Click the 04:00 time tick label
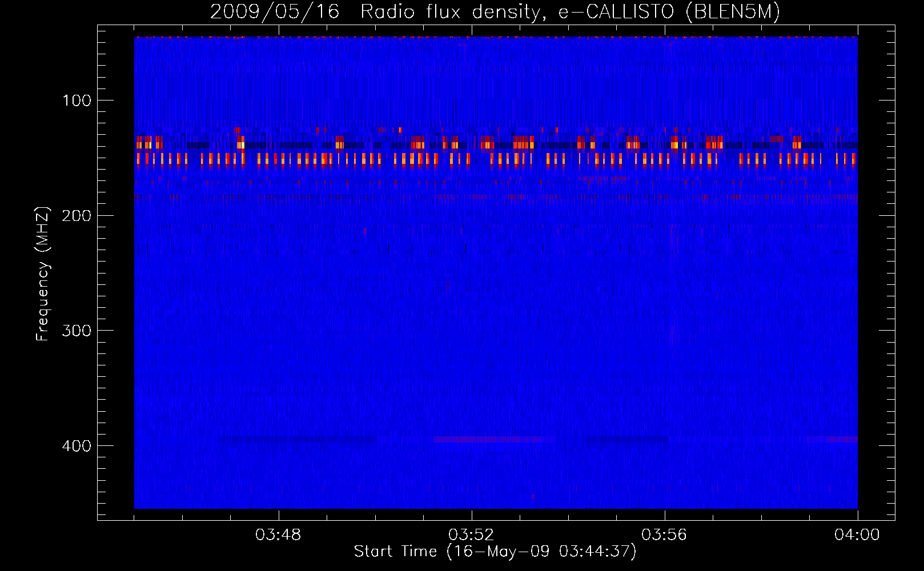924x571 pixels. click(x=857, y=535)
